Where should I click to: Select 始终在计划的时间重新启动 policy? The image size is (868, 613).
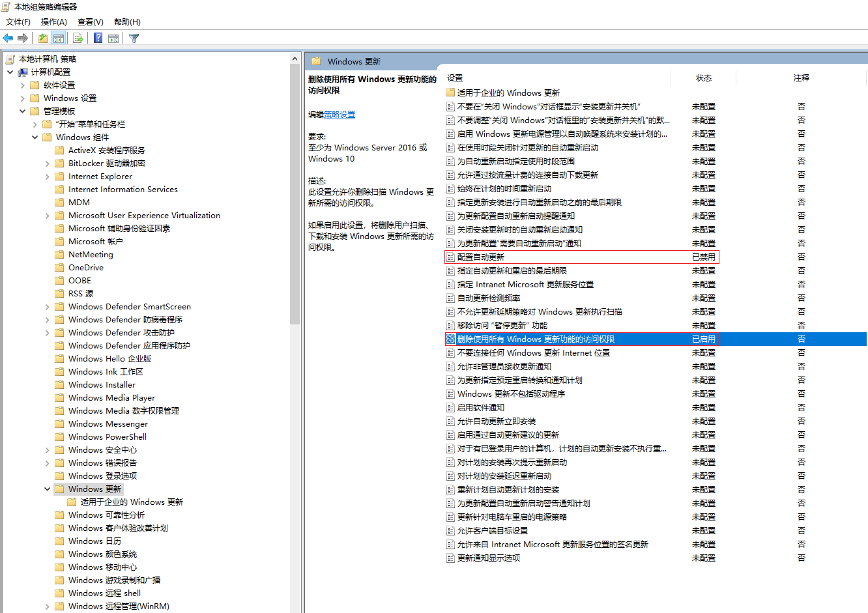[x=504, y=189]
